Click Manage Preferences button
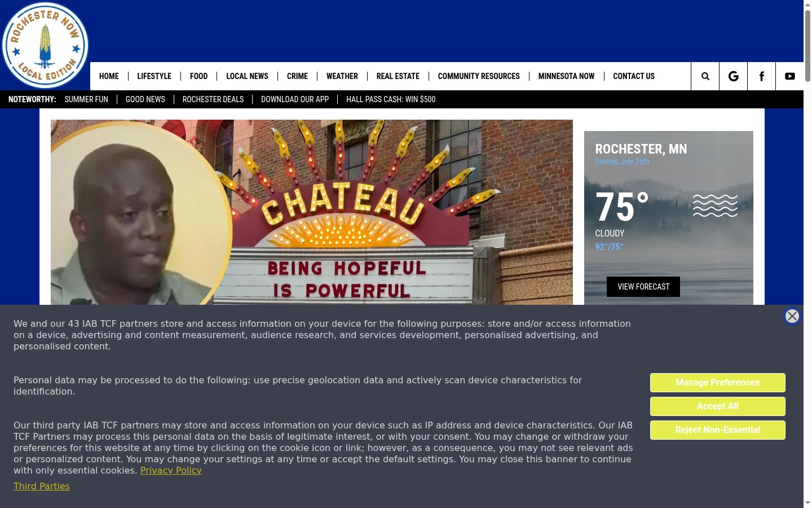Viewport: 812px width, 508px height. coord(717,383)
